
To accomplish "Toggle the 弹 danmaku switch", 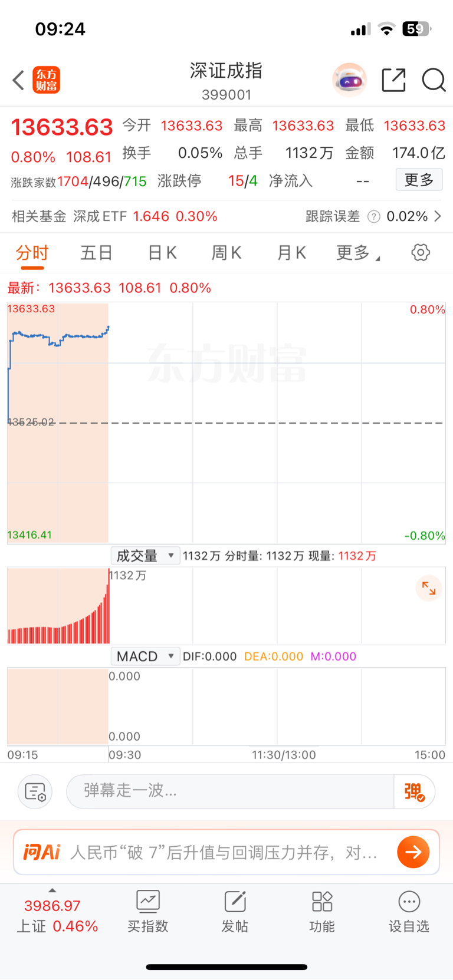I will click(x=414, y=791).
